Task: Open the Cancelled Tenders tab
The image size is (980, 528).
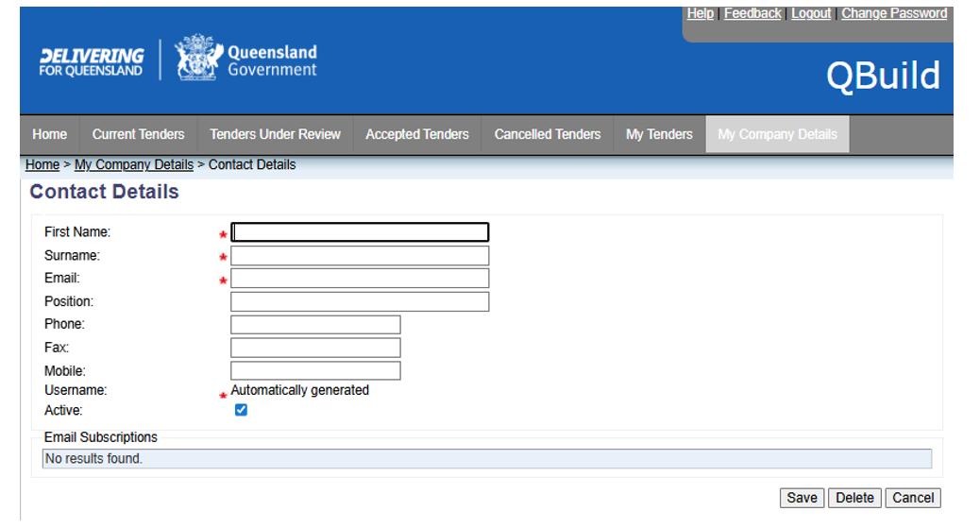Action: (548, 134)
